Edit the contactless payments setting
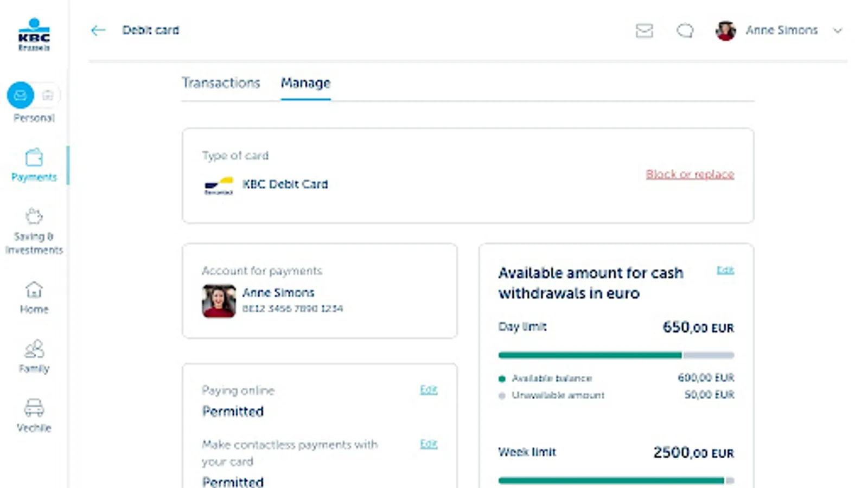This screenshot has width=868, height=488. [428, 444]
